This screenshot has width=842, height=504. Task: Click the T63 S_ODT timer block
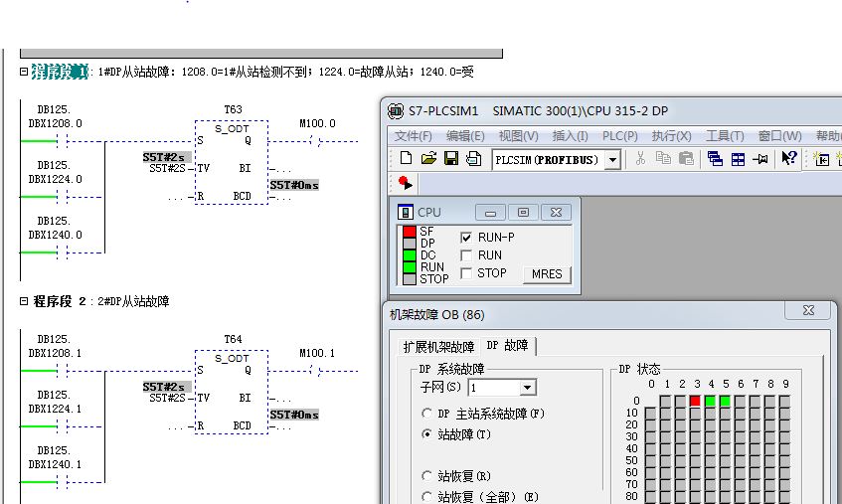click(x=232, y=162)
